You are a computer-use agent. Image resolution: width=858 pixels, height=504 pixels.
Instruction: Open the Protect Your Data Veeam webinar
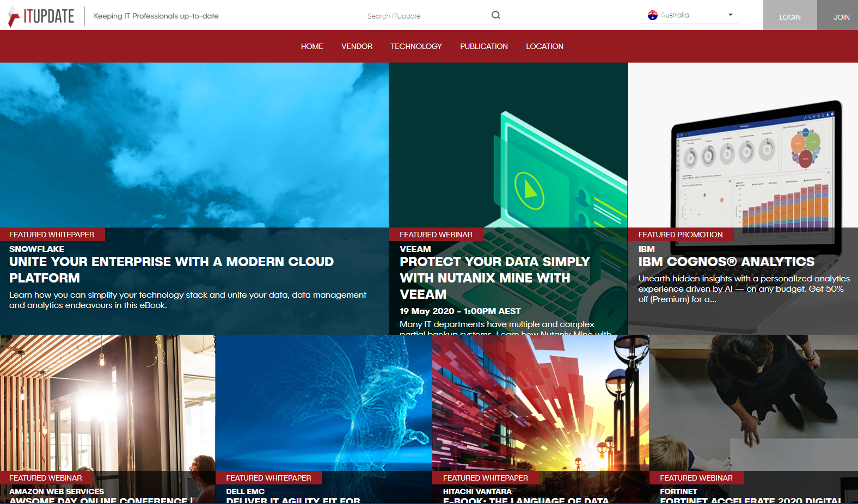[494, 278]
